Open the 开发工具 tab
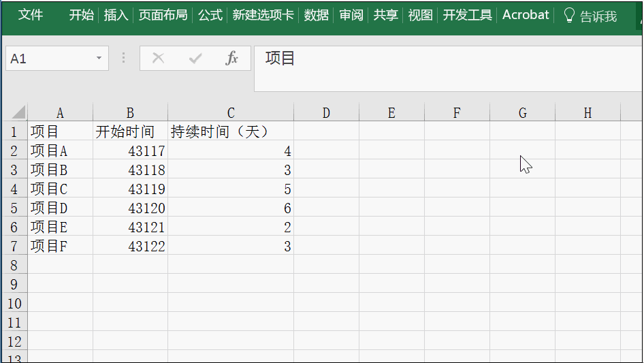Viewport: 644px width, 363px height. coord(468,15)
